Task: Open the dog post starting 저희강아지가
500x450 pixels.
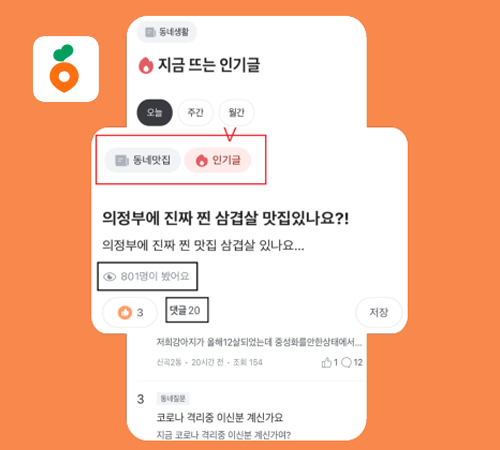Action: (259, 342)
